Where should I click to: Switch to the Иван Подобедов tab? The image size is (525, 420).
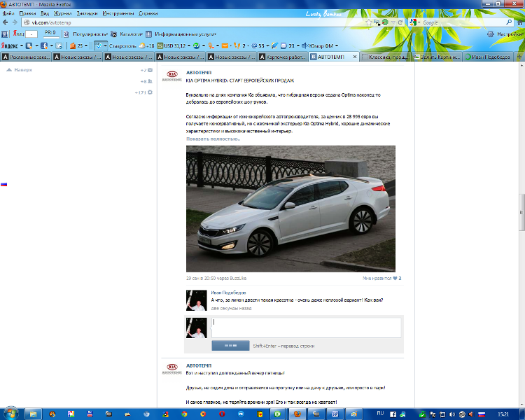tap(488, 57)
